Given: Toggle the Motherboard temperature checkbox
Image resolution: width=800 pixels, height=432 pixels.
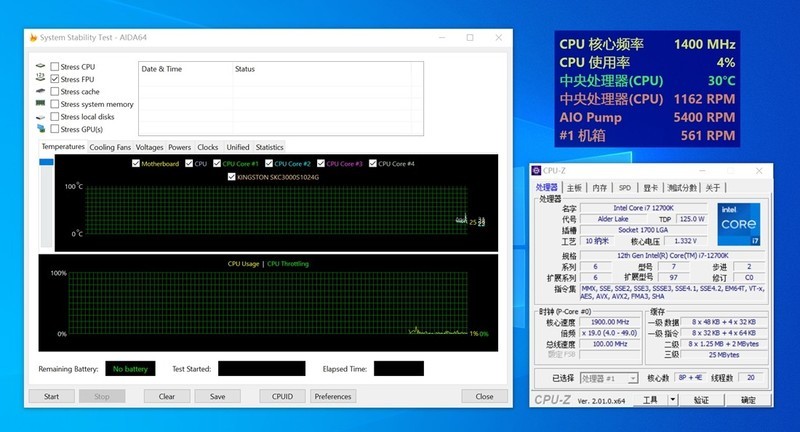Looking at the screenshot, I should pyautogui.click(x=136, y=163).
